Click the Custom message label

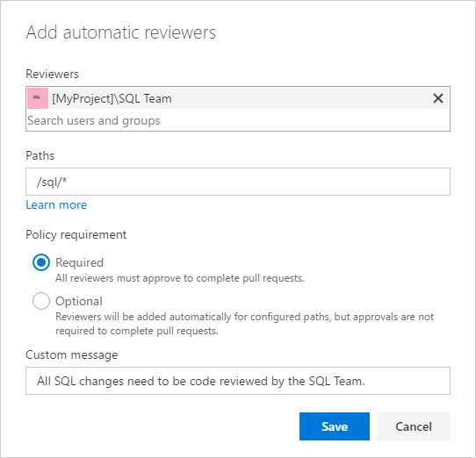[x=72, y=354]
